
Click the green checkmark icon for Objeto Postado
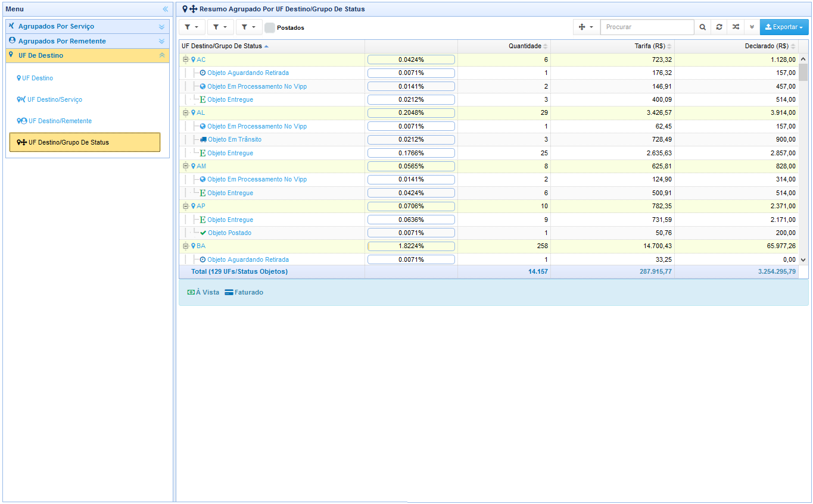pyautogui.click(x=203, y=233)
